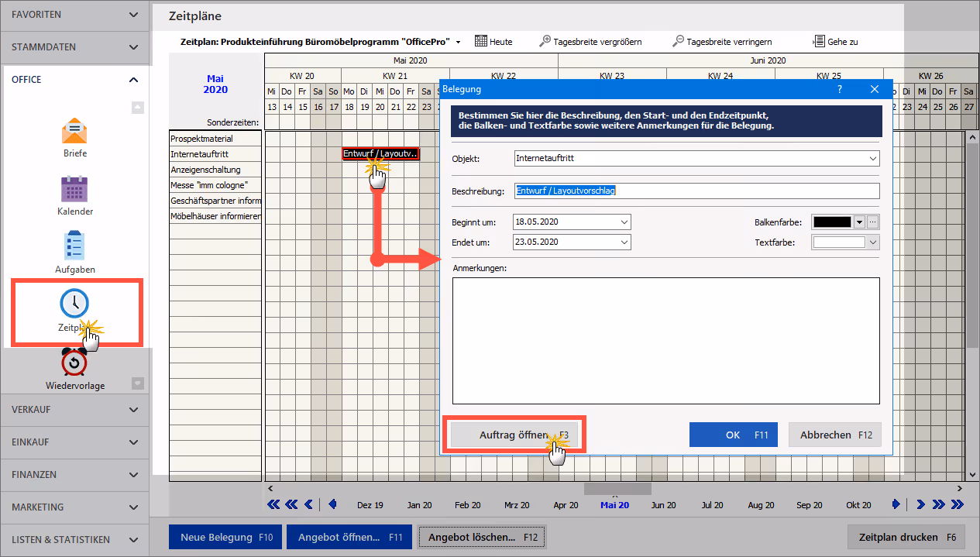Open the Textfarbe dropdown
The width and height of the screenshot is (980, 557).
(873, 242)
